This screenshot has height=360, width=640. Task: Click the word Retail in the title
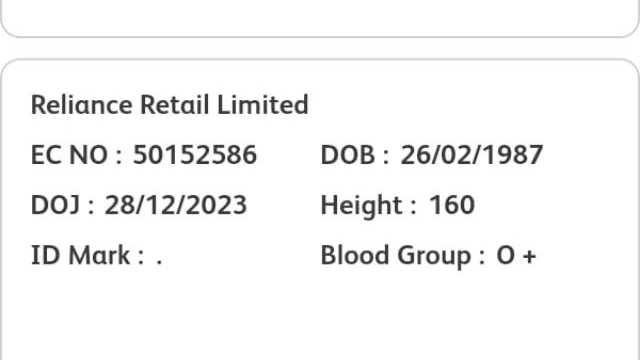tap(175, 105)
